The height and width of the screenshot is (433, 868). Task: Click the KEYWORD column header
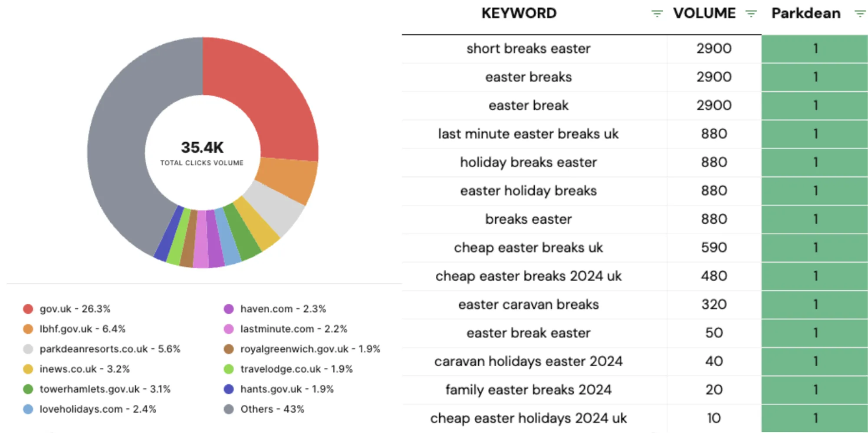519,13
